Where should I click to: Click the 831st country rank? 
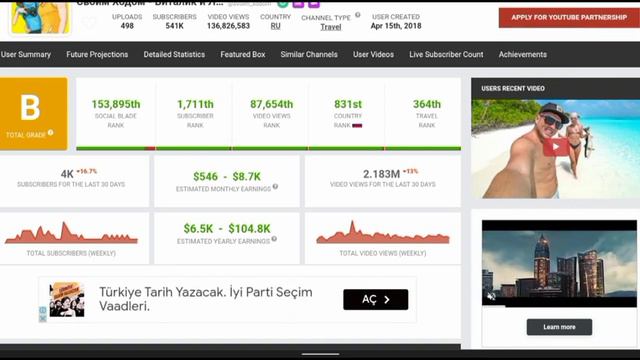pyautogui.click(x=348, y=104)
